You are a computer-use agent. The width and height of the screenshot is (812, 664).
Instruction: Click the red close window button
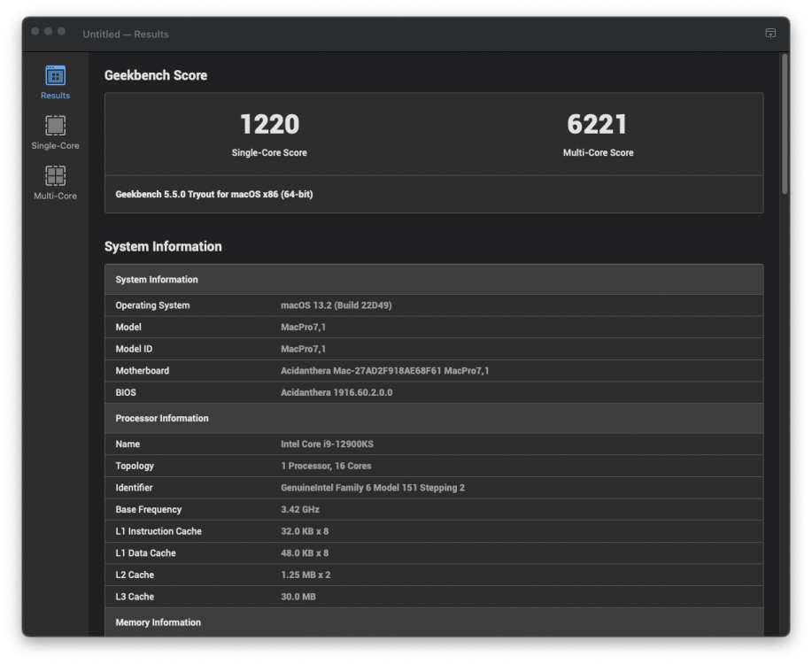point(35,31)
